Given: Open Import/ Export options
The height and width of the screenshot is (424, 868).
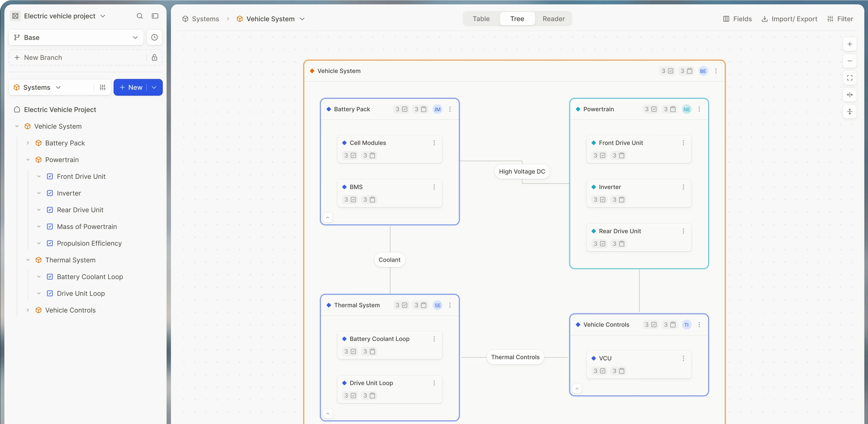Looking at the screenshot, I should click(789, 19).
